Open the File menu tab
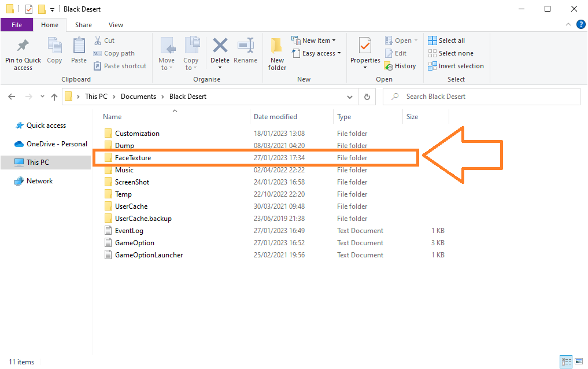The width and height of the screenshot is (588, 369). click(x=17, y=25)
